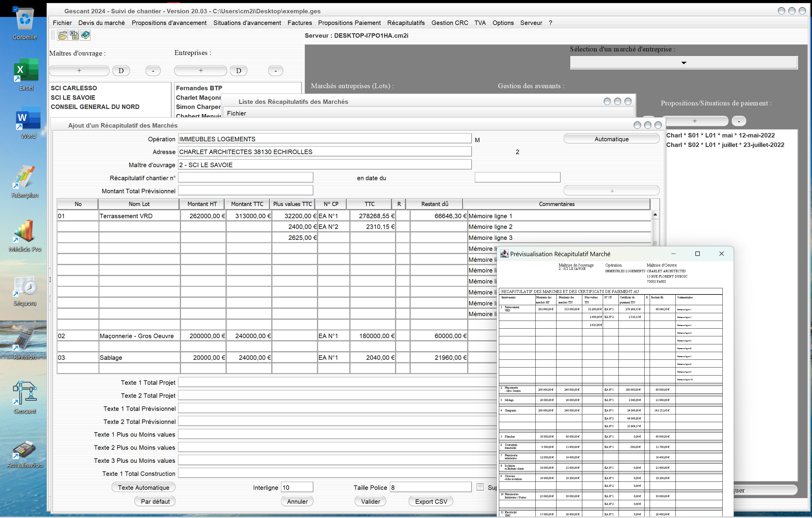812x518 pixels.
Task: Open the Révision desktop shortcut
Action: click(x=25, y=344)
